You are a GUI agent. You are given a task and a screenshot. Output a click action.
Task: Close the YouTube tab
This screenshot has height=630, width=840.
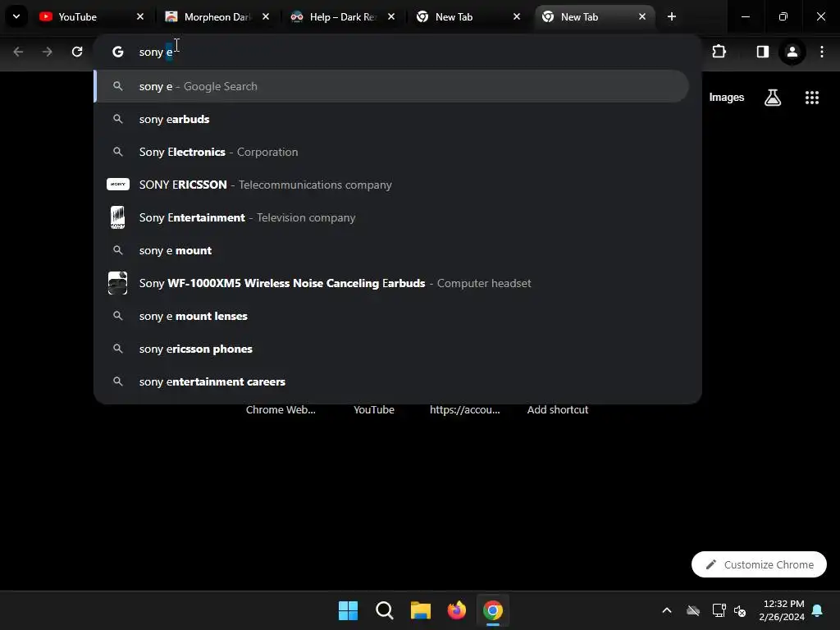140,16
